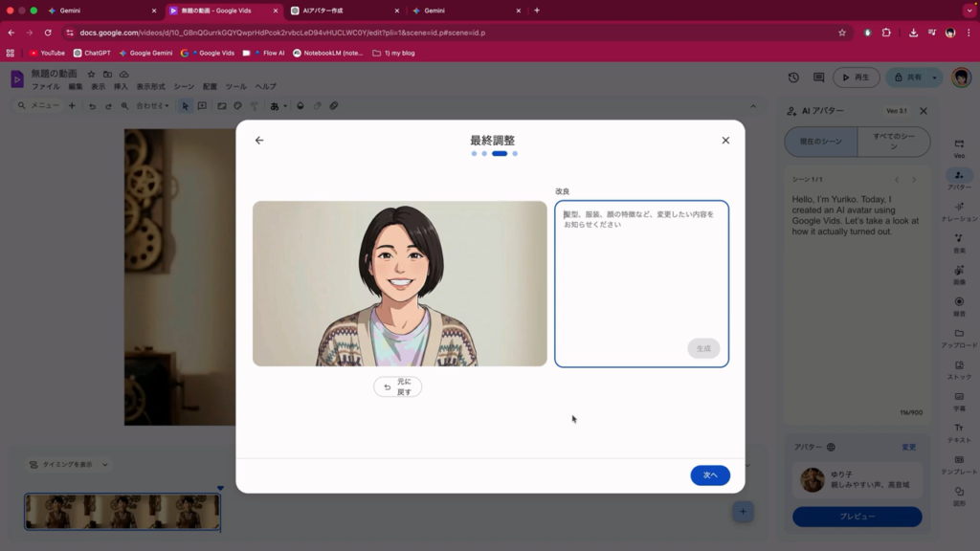Close the 最終調整 dialog
The image size is (980, 551).
tap(725, 141)
